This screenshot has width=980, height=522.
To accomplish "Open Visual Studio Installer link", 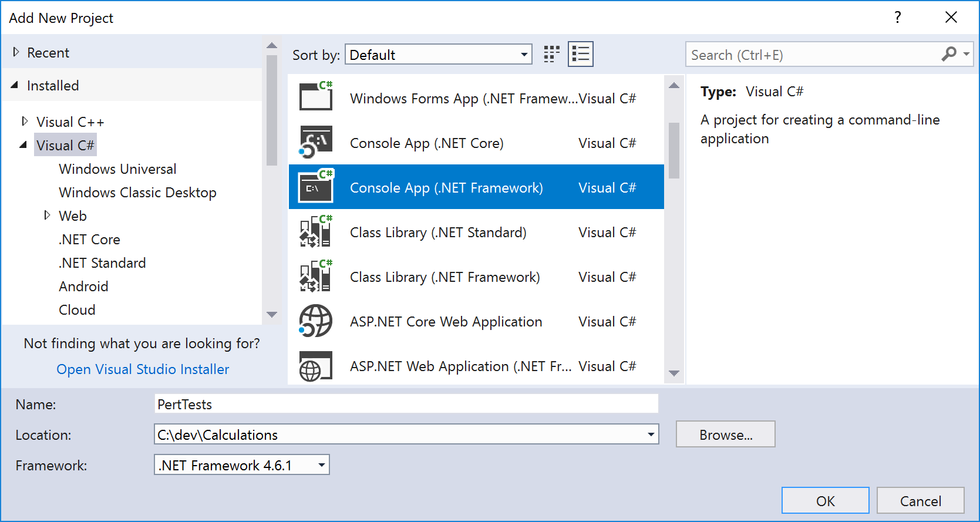I will pyautogui.click(x=143, y=369).
